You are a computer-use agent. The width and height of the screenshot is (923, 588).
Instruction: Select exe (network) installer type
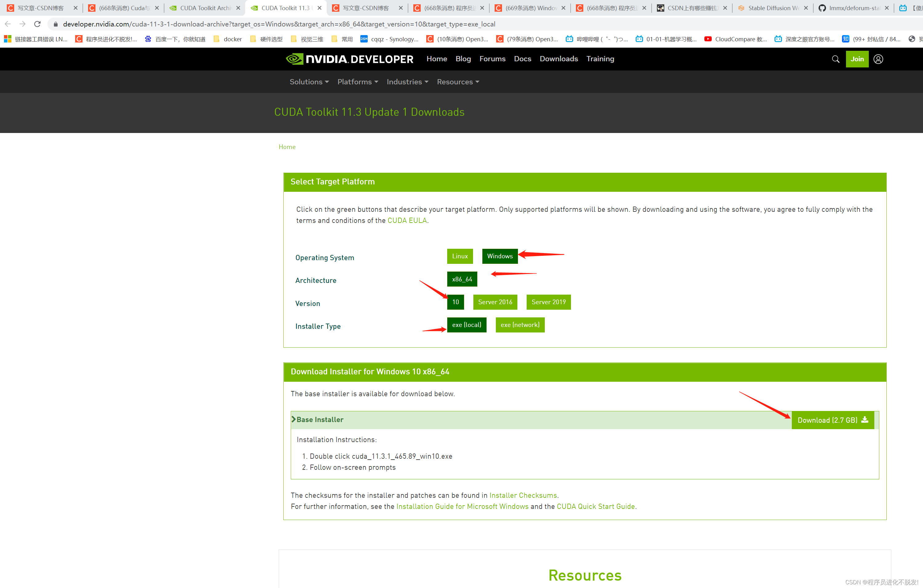coord(520,325)
